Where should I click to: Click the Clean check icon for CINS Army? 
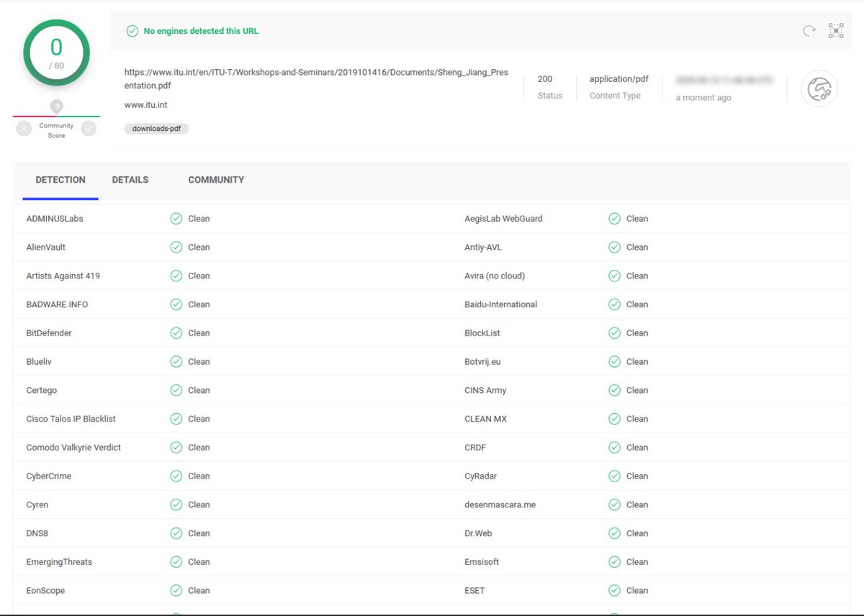point(614,390)
